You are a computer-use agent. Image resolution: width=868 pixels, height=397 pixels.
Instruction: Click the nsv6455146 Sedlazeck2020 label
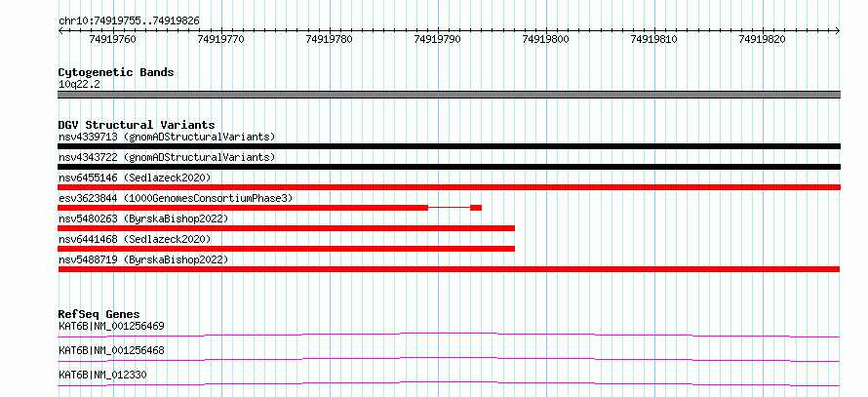[x=135, y=178]
